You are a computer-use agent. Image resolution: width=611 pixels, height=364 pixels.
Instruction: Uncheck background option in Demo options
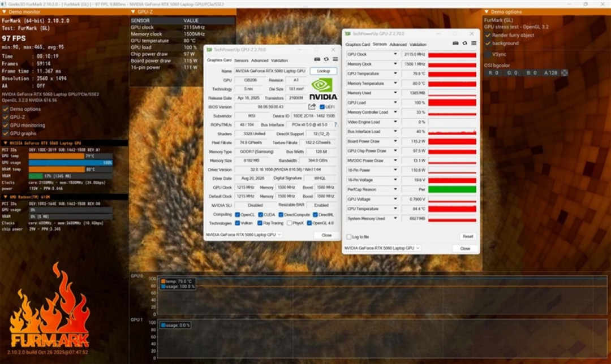[x=488, y=43]
